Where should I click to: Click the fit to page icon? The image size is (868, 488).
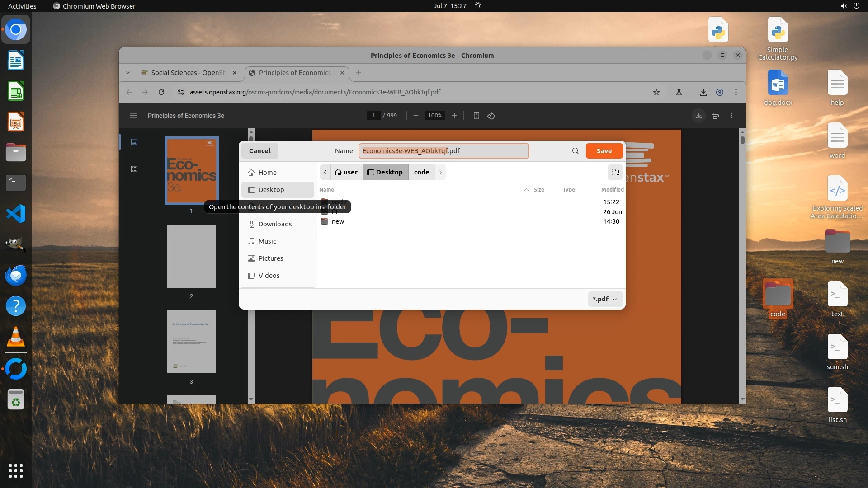(x=476, y=116)
